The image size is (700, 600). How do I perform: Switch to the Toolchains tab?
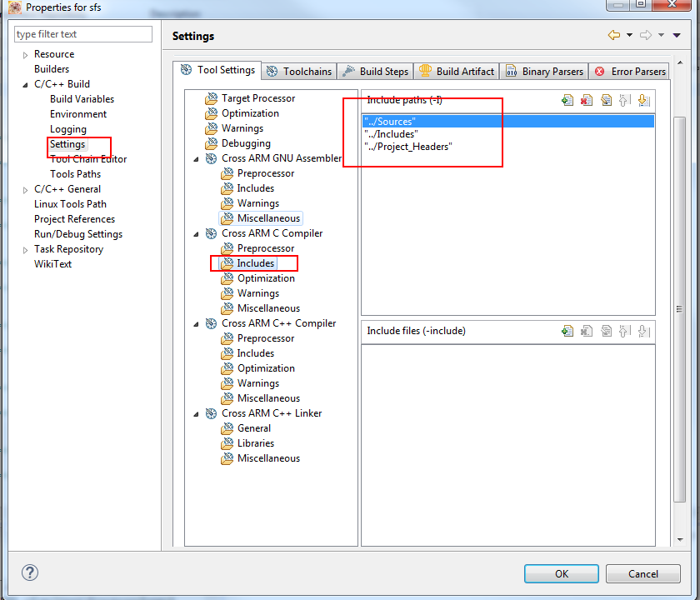[x=299, y=72]
